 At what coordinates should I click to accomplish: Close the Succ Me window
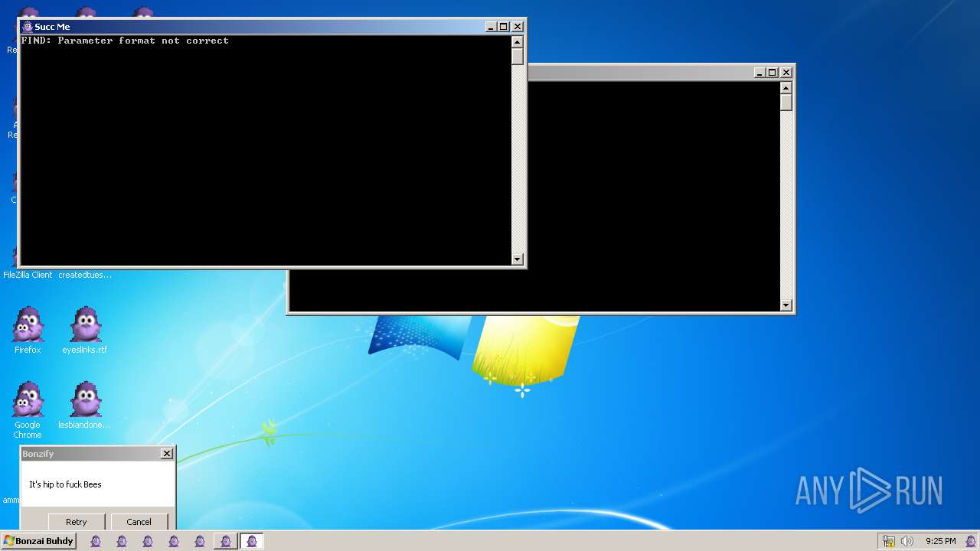518,27
